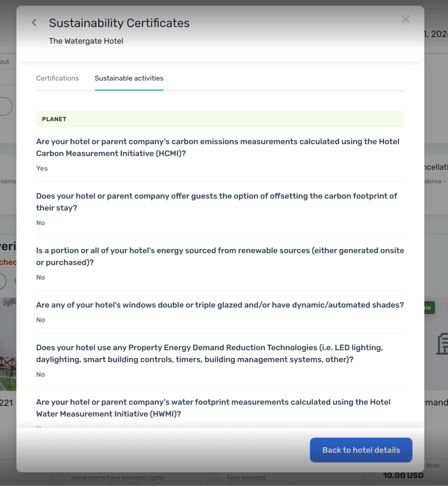
Task: Click the double or triple glazed windows question
Action: [x=220, y=305]
